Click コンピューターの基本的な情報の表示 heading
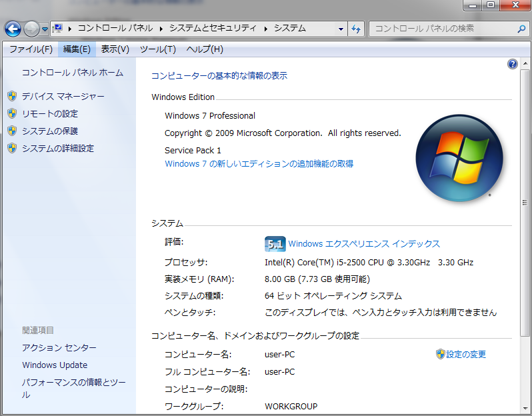The image size is (532, 416). click(219, 76)
